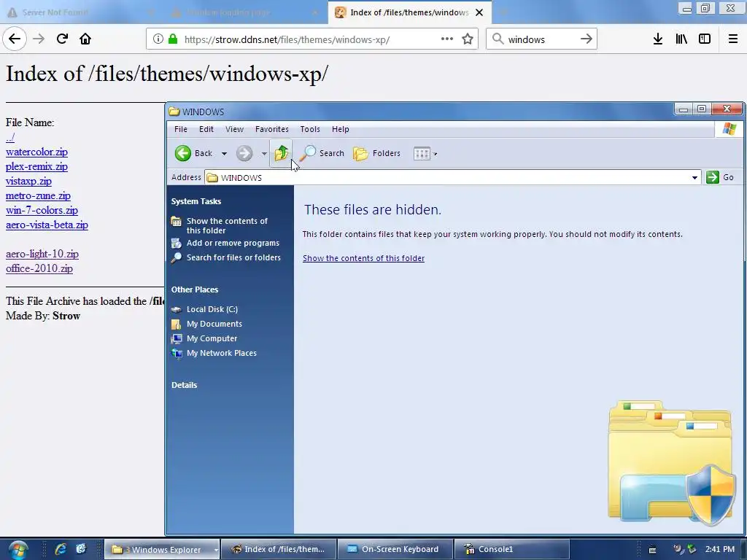Open the parent directory ../ link
This screenshot has width=747, height=560.
click(10, 138)
